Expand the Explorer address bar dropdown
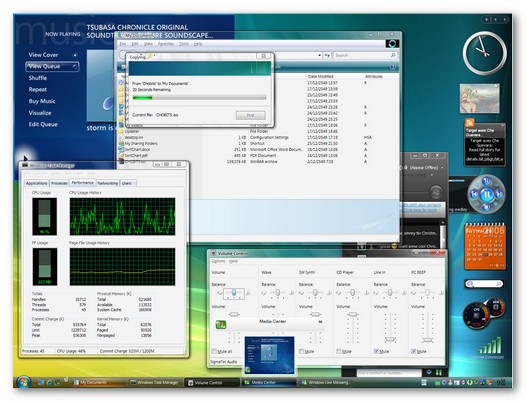This screenshot has height=401, width=526. 319,55
